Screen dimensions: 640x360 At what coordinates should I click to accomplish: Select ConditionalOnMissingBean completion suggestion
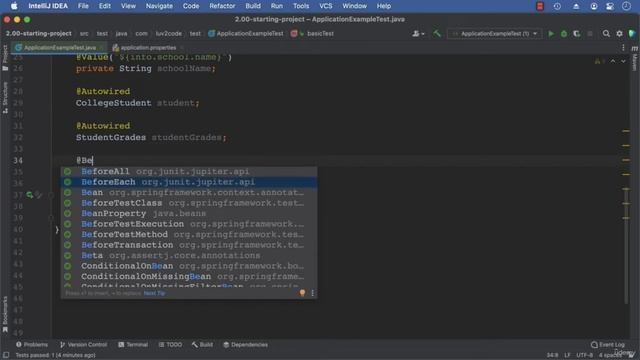pyautogui.click(x=189, y=276)
